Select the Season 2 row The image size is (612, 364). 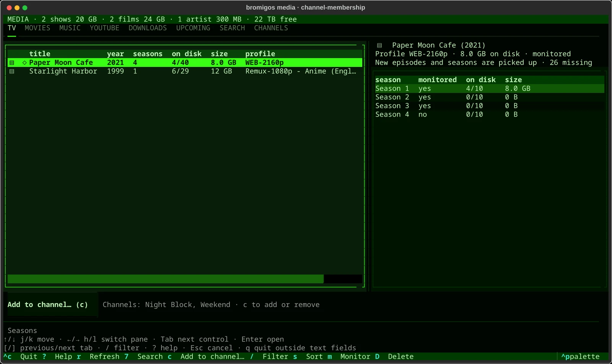489,97
